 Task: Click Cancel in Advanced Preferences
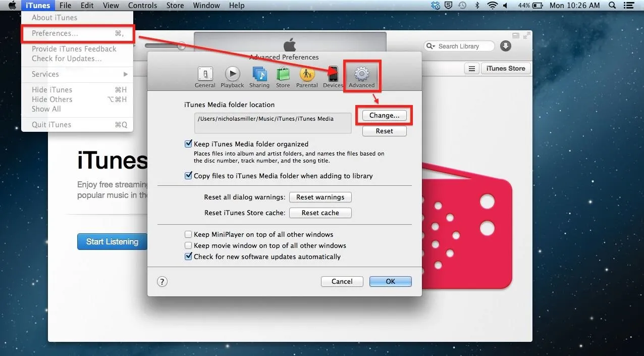point(342,281)
